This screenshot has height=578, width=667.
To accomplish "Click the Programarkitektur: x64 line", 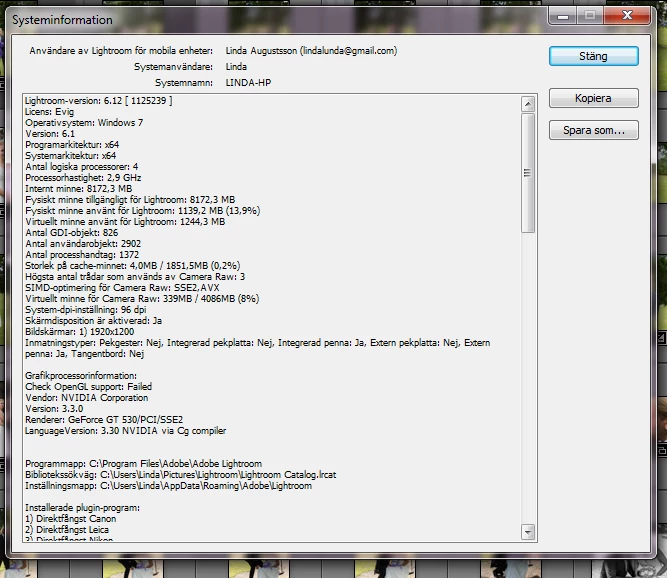I will click(72, 145).
